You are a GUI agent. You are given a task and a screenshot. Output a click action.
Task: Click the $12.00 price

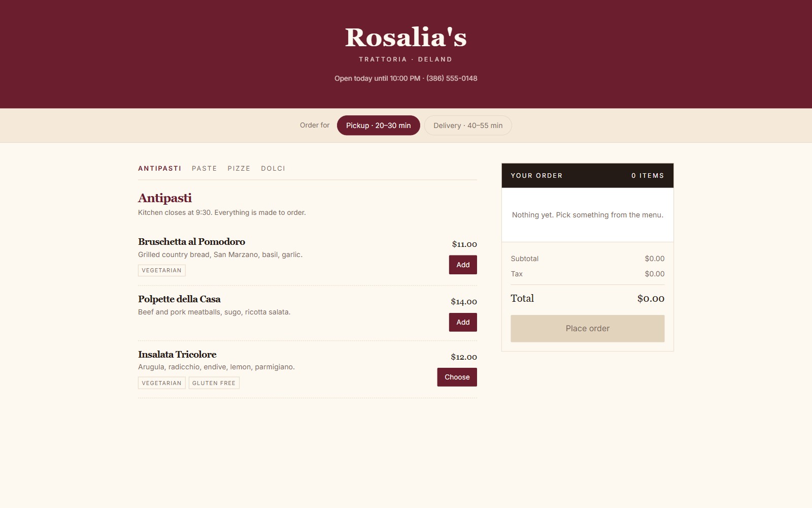coord(464,357)
